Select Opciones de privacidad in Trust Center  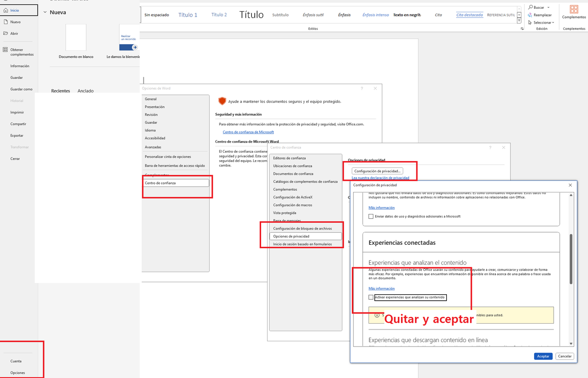(x=306, y=236)
